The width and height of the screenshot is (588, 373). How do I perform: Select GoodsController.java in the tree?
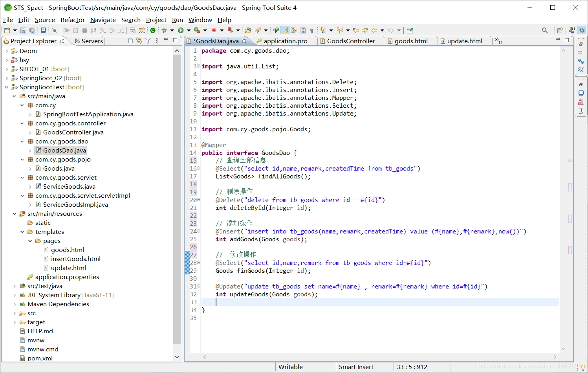(x=73, y=132)
